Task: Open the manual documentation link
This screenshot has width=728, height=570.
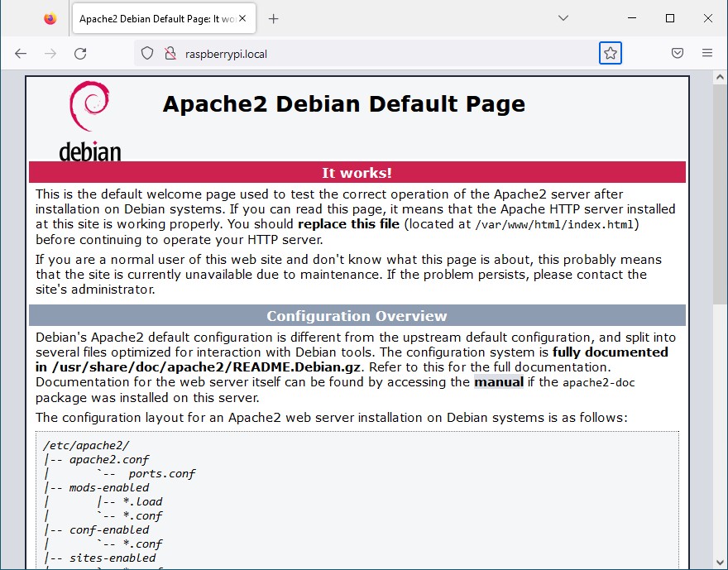Action: [499, 382]
